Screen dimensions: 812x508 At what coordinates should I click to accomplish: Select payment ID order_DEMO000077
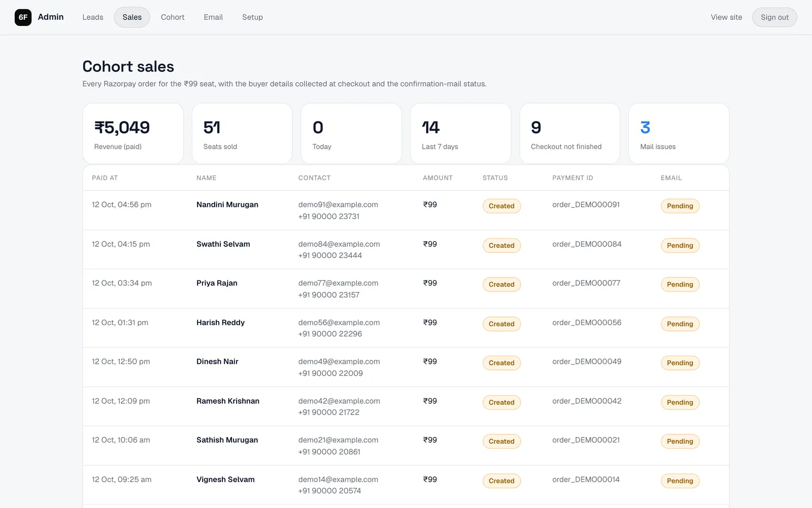click(x=586, y=283)
